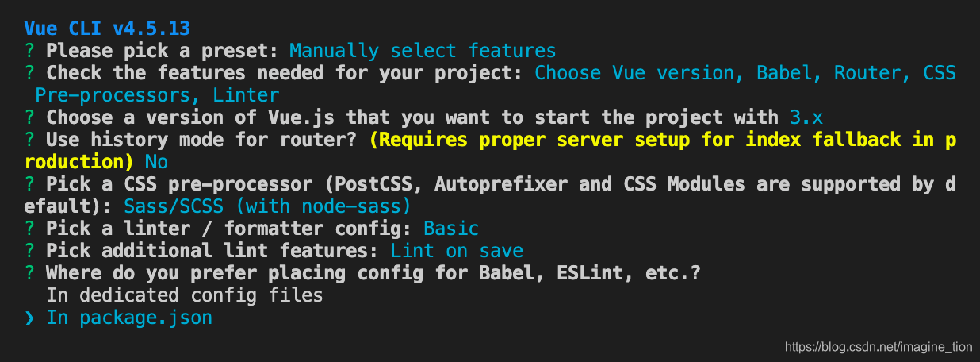Click the question mark before Check the features
This screenshot has height=362, width=980.
click(29, 73)
